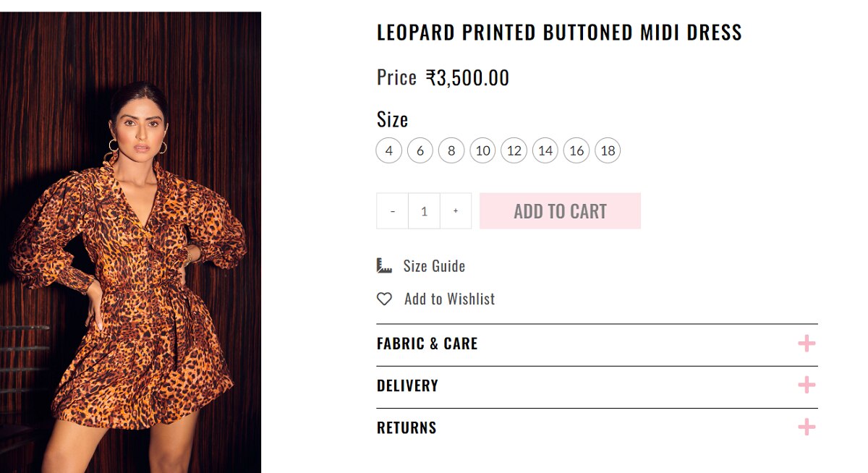The height and width of the screenshot is (473, 868).
Task: Select size 18
Action: click(608, 150)
